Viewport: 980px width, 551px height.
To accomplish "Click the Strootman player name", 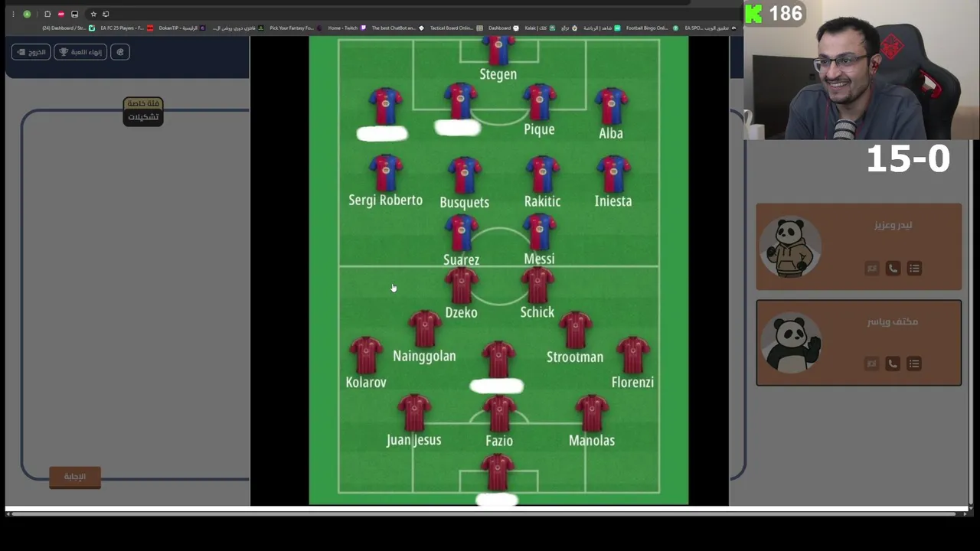I will coord(575,357).
